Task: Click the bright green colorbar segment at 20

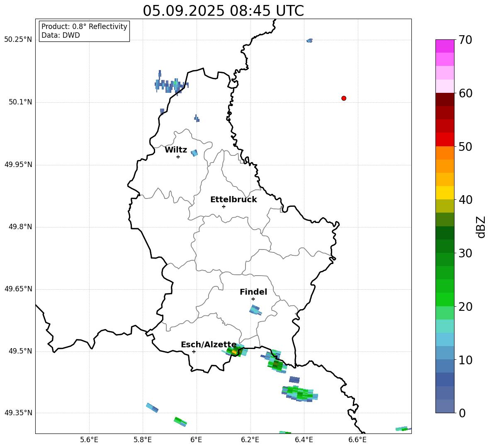Action: [445, 299]
